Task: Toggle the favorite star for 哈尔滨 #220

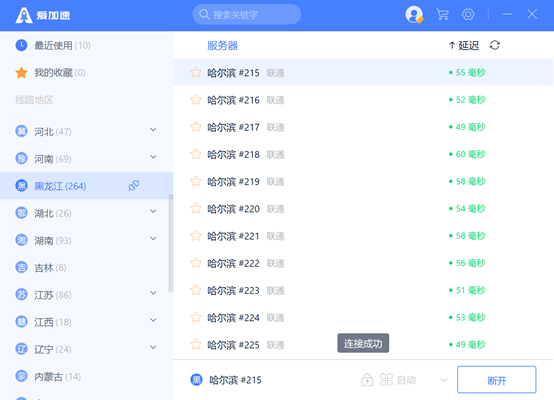Action: tap(195, 208)
